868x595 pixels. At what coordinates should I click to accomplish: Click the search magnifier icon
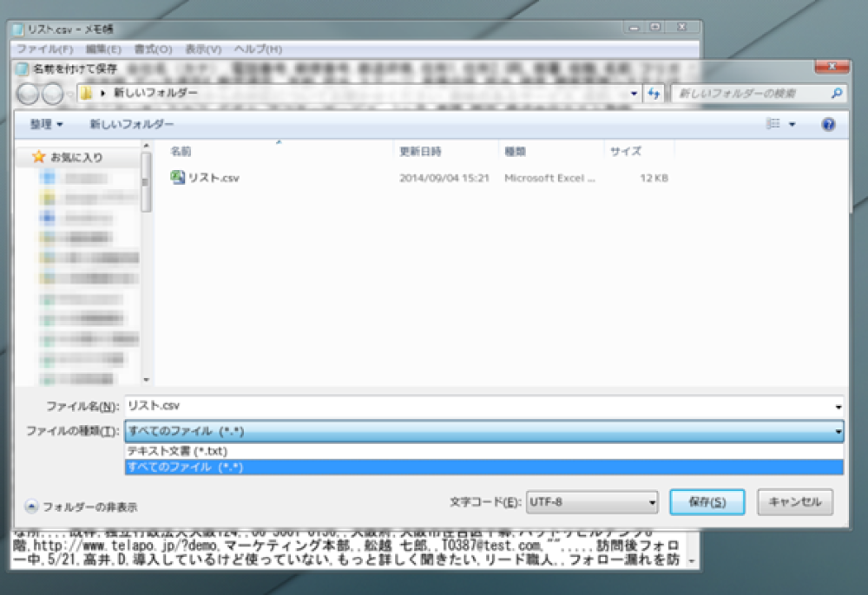pyautogui.click(x=836, y=93)
